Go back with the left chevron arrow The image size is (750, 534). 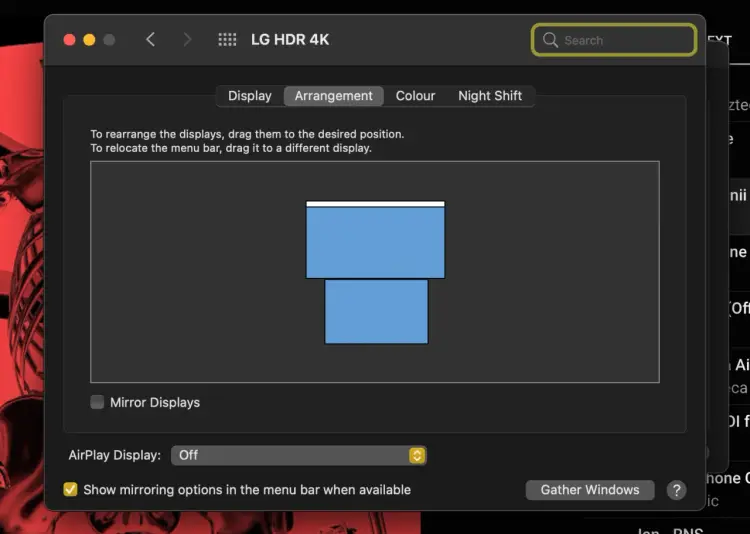150,39
